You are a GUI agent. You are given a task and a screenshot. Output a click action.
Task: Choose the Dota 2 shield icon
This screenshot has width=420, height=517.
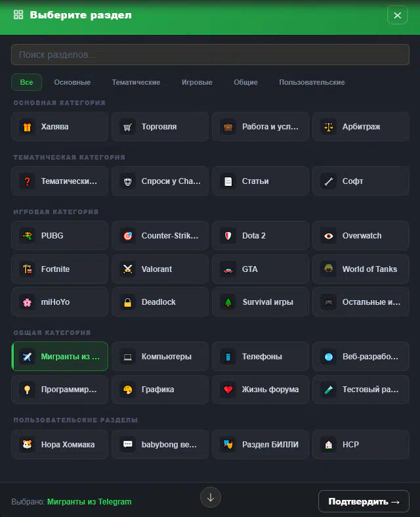pos(228,236)
